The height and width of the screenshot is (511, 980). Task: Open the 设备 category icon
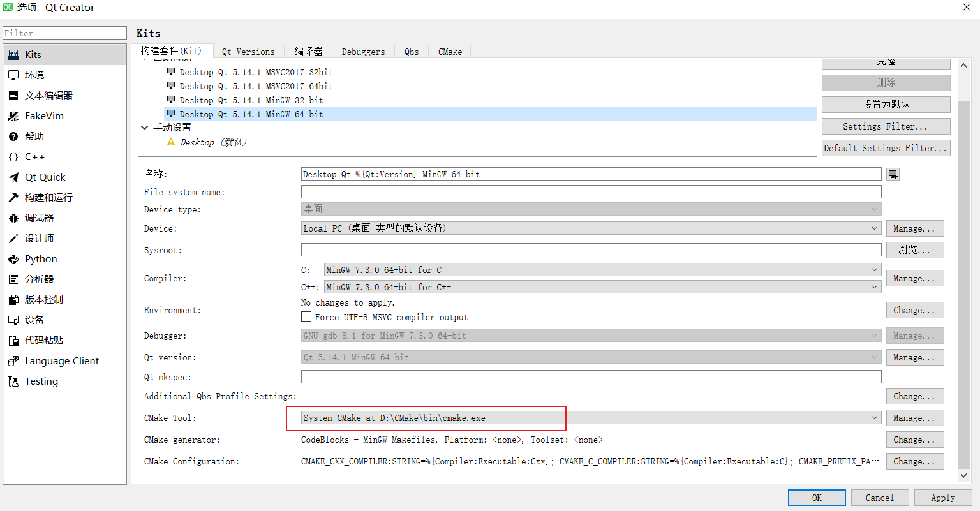13,320
